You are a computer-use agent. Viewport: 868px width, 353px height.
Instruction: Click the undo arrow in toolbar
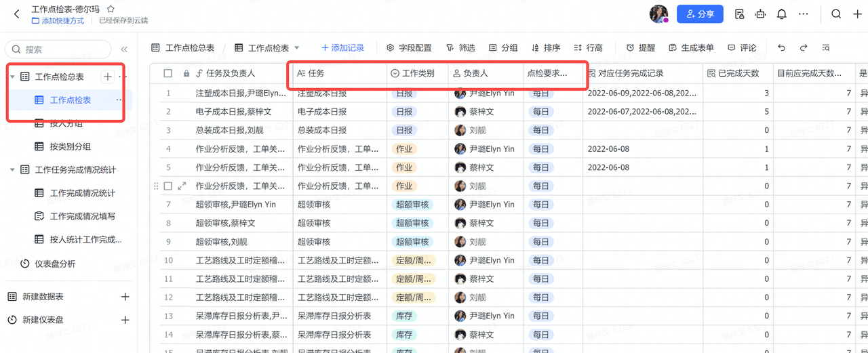pyautogui.click(x=782, y=48)
